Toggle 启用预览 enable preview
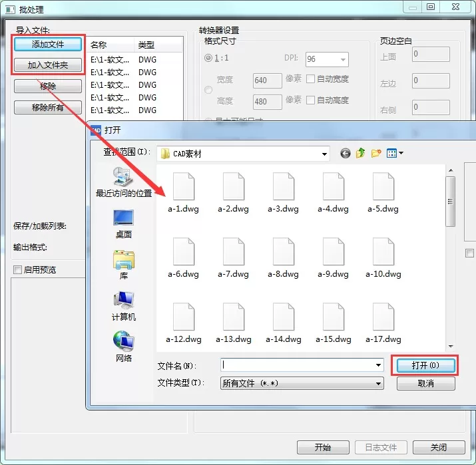Screen dimensions: 476x465 click(x=17, y=269)
